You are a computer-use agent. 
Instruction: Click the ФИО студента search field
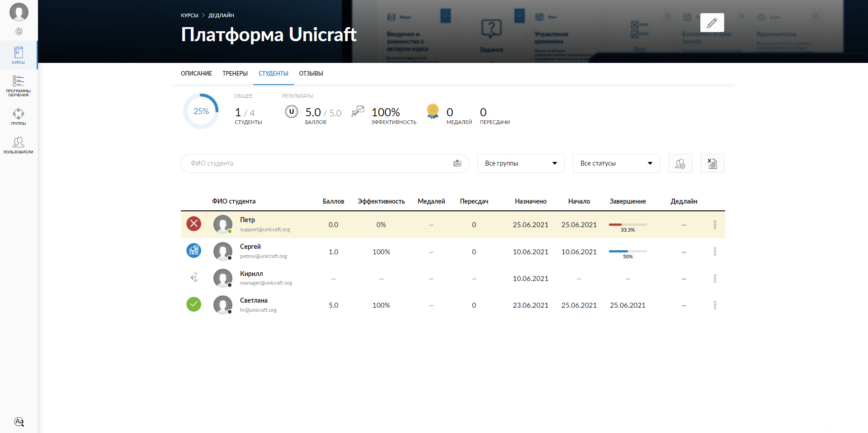tap(316, 163)
